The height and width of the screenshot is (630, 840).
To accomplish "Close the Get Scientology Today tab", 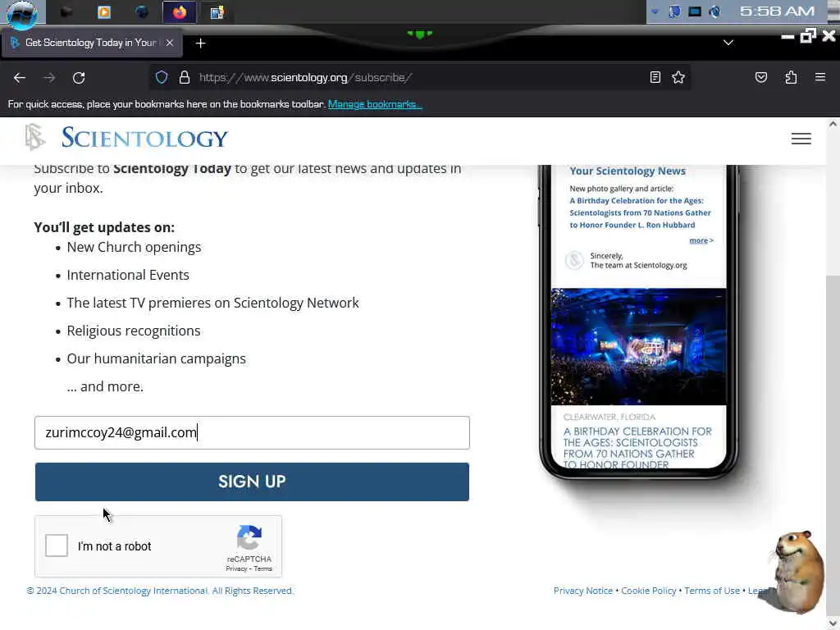I will pyautogui.click(x=170, y=43).
